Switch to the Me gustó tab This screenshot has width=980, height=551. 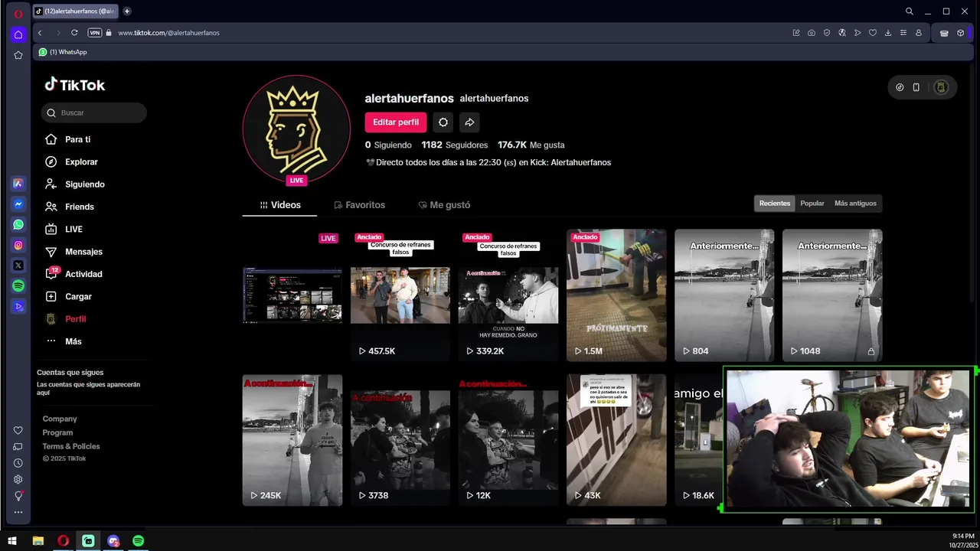[x=444, y=205]
